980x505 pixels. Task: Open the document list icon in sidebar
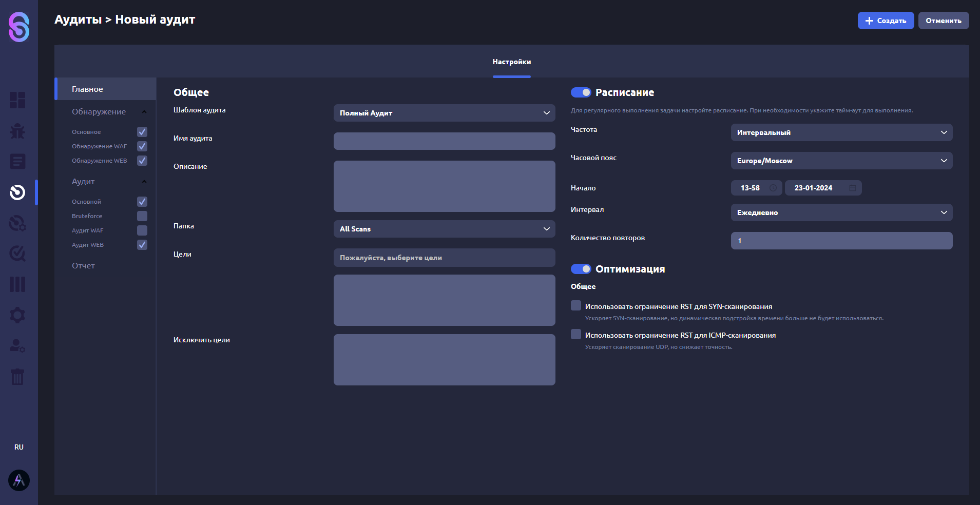(17, 162)
